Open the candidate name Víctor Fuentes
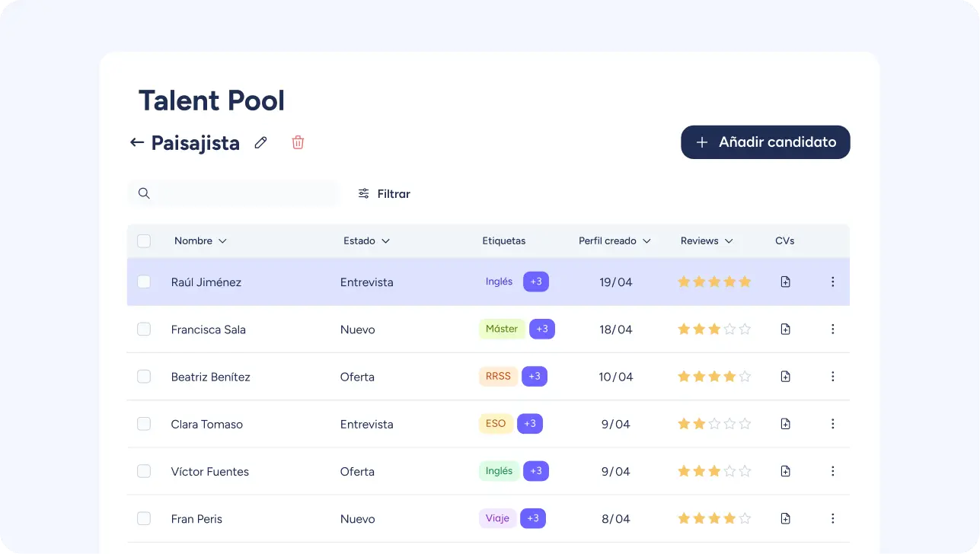The width and height of the screenshot is (980, 554). click(209, 471)
